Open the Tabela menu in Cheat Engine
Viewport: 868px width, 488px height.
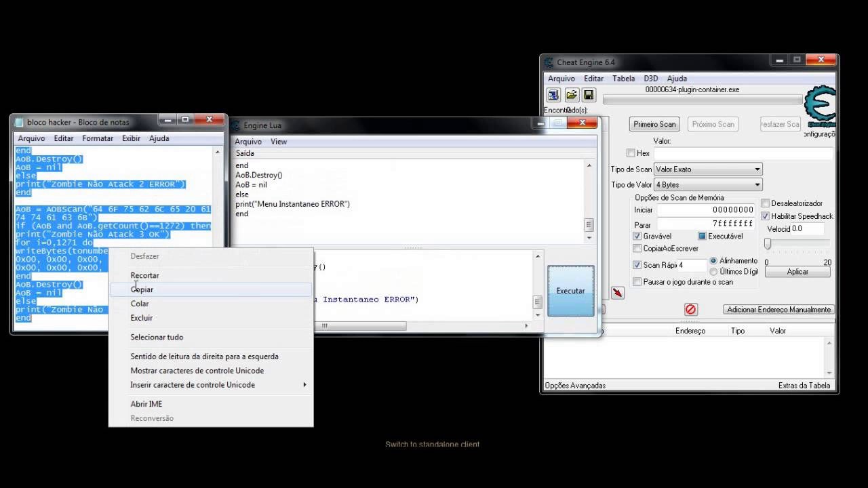point(624,79)
